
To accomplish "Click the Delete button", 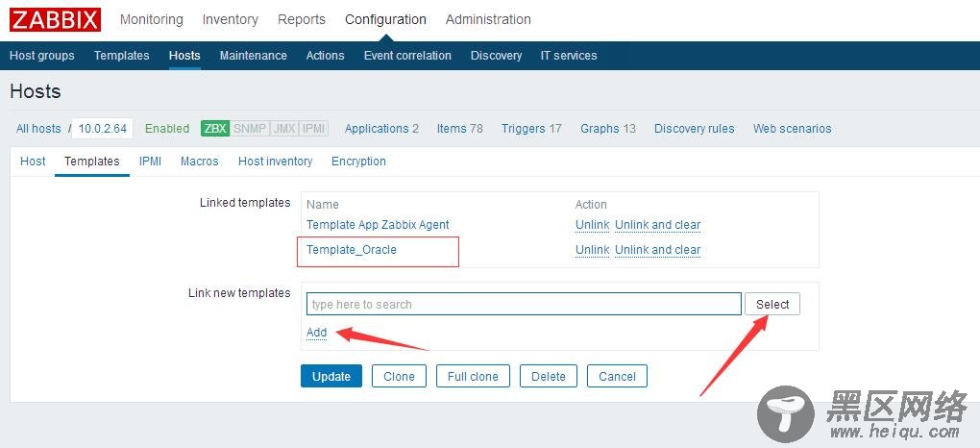I will click(548, 376).
